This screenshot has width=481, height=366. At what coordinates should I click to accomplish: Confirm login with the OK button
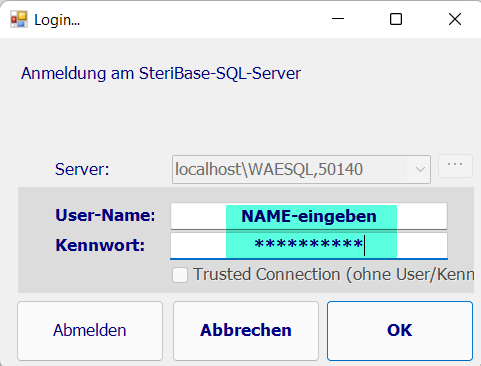click(400, 331)
